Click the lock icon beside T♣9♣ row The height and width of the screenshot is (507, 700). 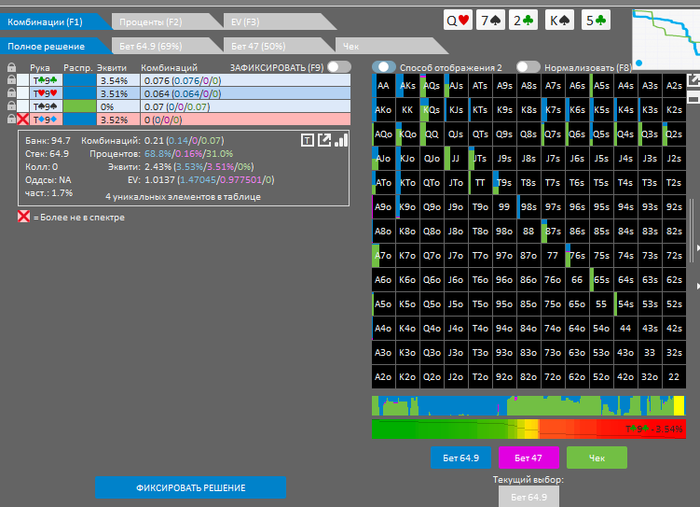pyautogui.click(x=11, y=79)
